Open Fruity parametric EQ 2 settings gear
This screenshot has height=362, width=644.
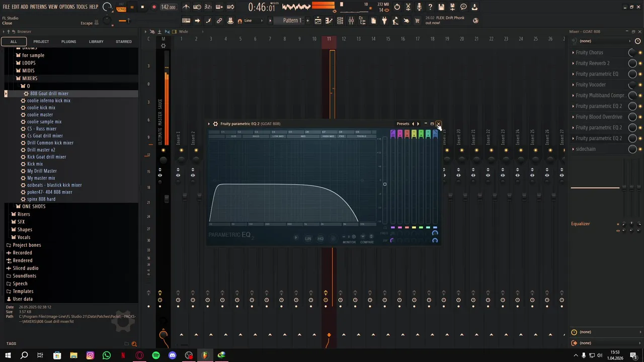[x=215, y=124]
